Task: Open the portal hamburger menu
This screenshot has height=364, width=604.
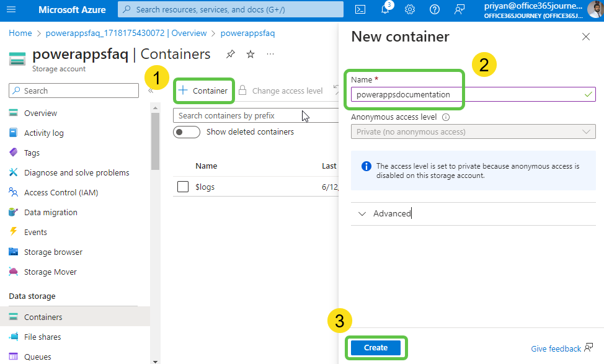Action: click(11, 9)
